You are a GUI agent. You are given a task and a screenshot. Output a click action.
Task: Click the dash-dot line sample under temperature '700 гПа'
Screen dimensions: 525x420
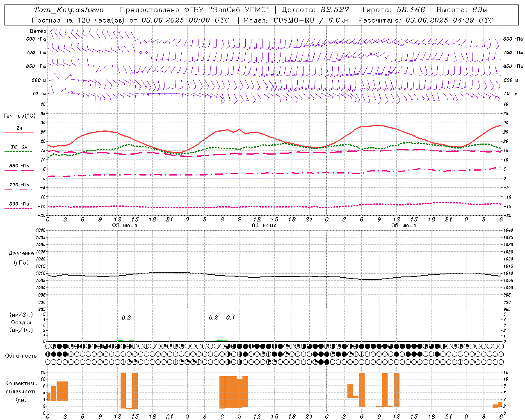[18, 189]
